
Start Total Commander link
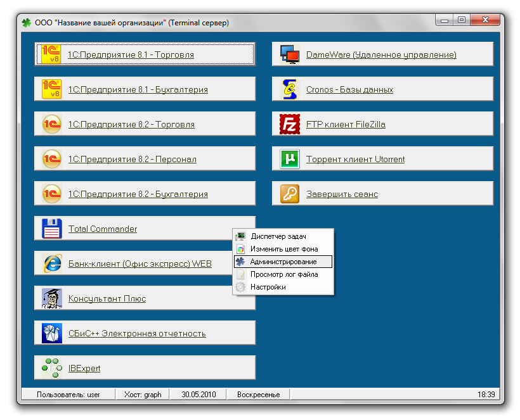click(x=103, y=229)
